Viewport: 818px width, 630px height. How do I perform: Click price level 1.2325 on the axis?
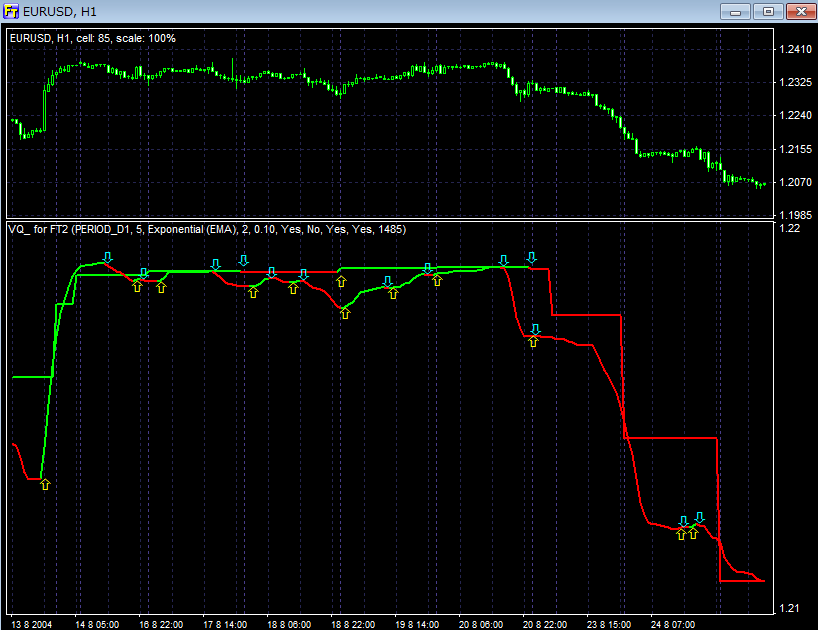click(796, 82)
